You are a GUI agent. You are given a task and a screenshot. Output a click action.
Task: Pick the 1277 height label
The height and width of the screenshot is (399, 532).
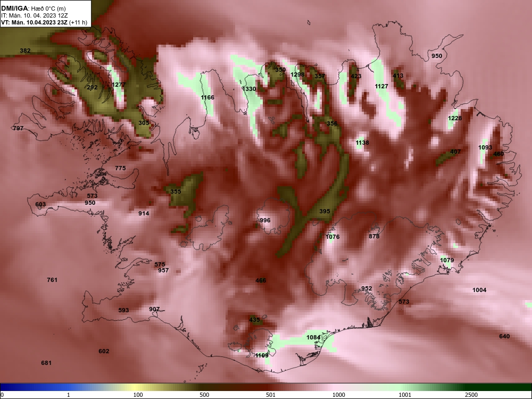point(119,85)
